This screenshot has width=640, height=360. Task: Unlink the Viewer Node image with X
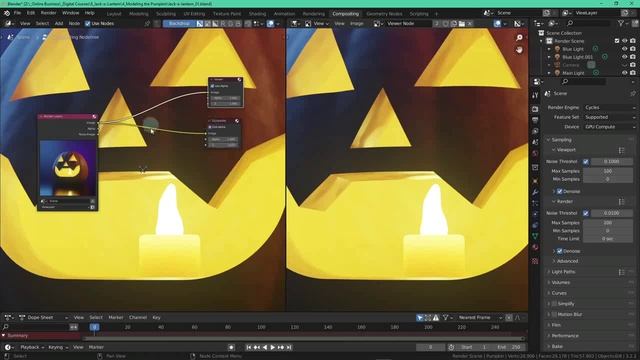(x=470, y=24)
